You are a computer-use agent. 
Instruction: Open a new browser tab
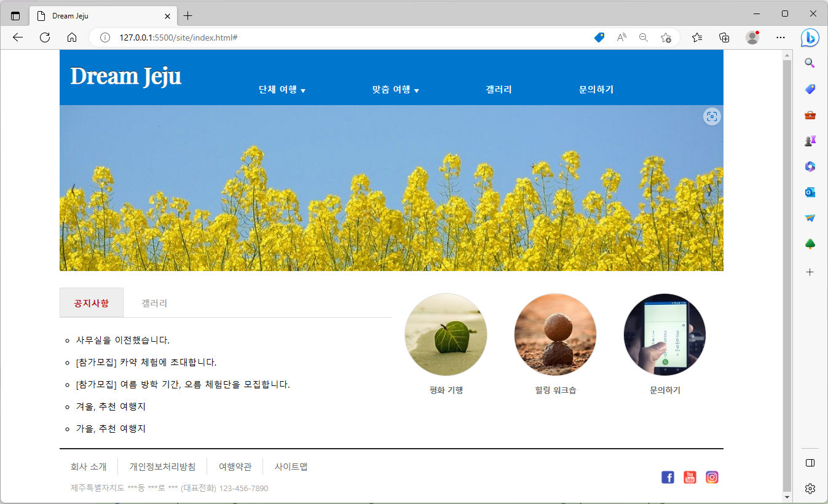(x=188, y=16)
